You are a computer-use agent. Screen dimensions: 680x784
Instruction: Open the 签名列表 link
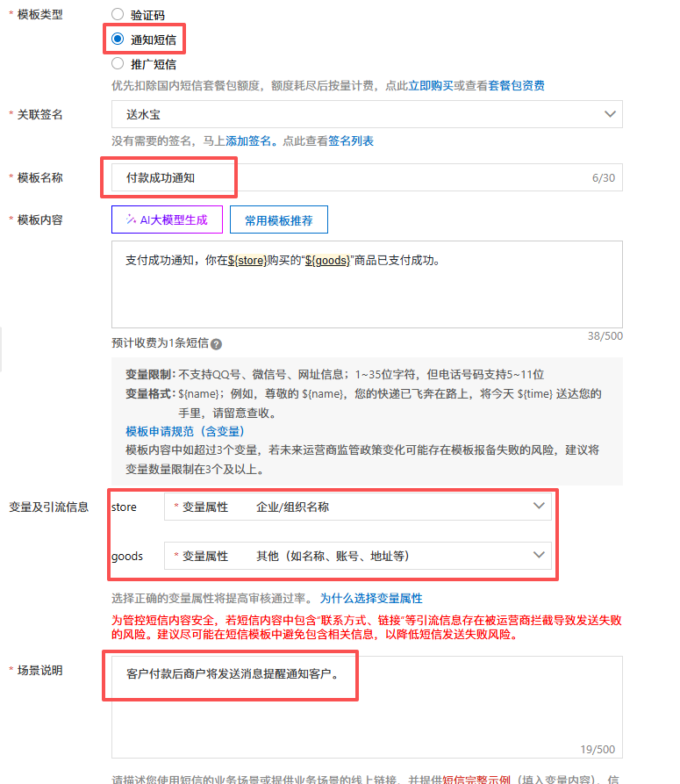point(351,140)
